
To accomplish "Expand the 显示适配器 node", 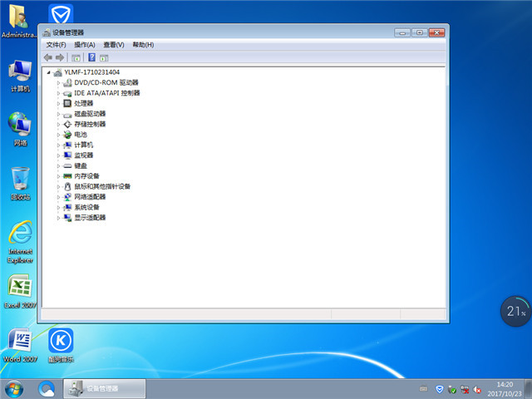I will [58, 218].
